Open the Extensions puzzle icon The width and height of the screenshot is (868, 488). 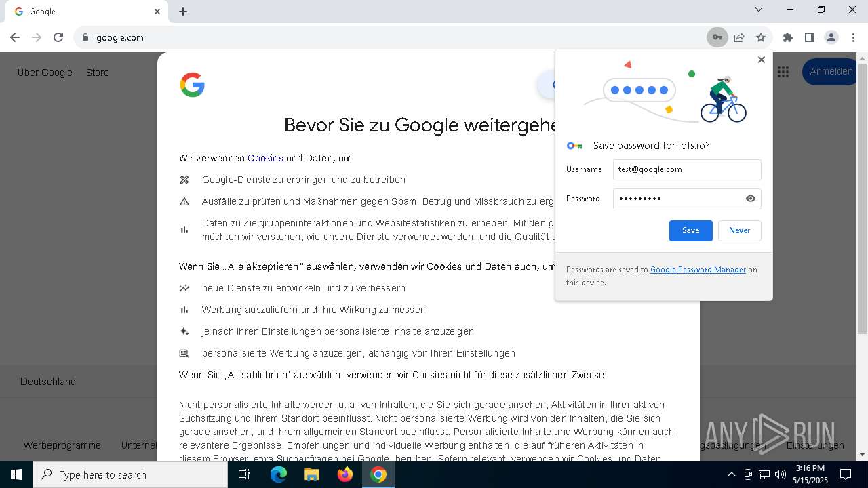(x=788, y=37)
